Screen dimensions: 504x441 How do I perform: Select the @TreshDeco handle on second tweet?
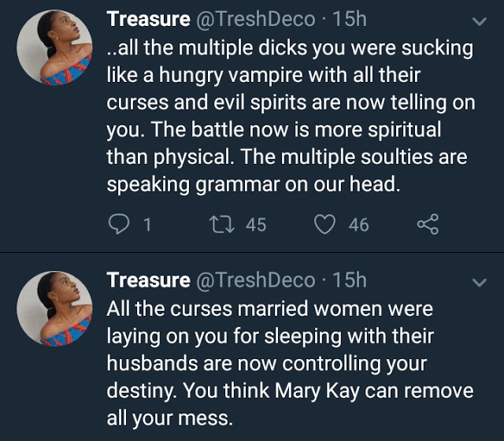pyautogui.click(x=254, y=280)
